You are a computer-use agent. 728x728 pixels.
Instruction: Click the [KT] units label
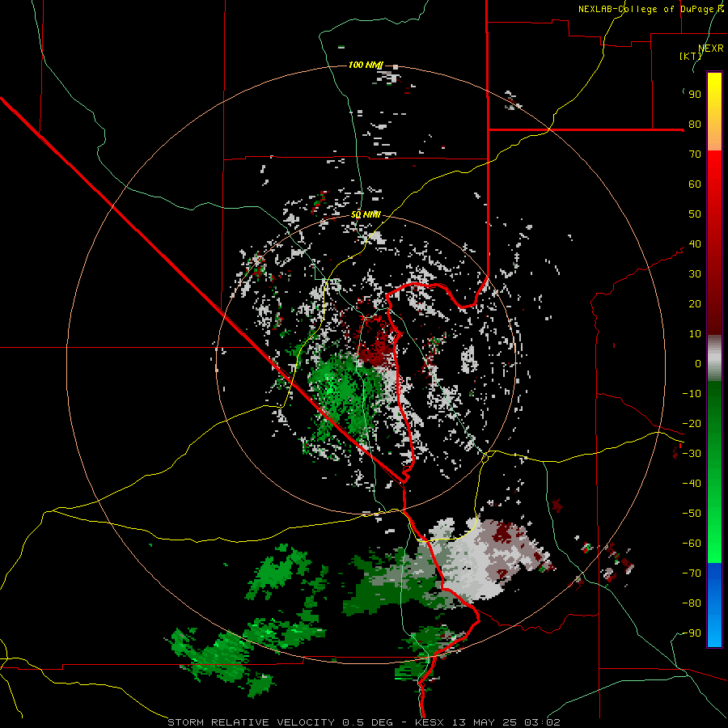coord(690,56)
